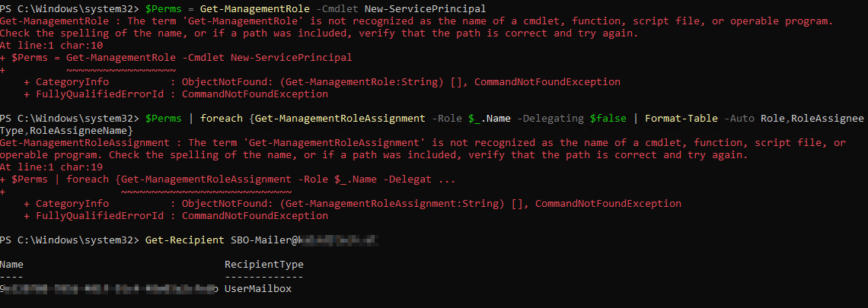Select Get-ManagementRole cmdlet in the first prompt line
Viewport: 868px width, 308px height.
254,9
